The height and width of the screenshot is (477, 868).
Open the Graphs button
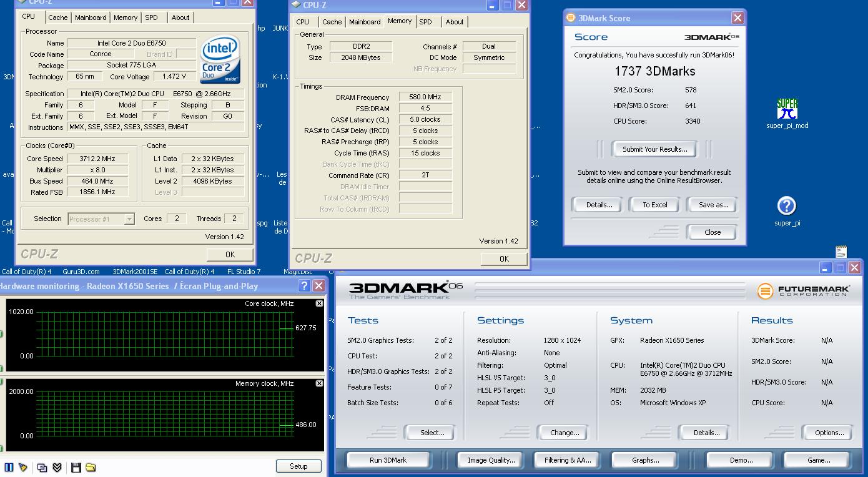(x=645, y=460)
